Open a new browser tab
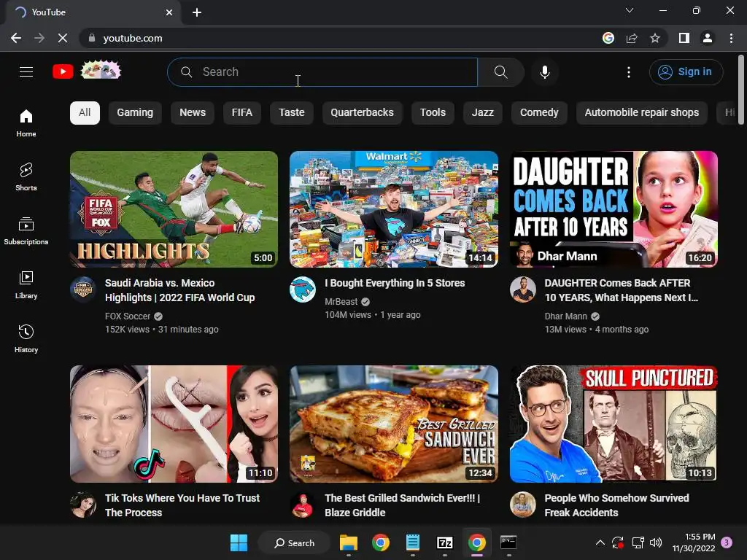The image size is (747, 560). [x=197, y=12]
